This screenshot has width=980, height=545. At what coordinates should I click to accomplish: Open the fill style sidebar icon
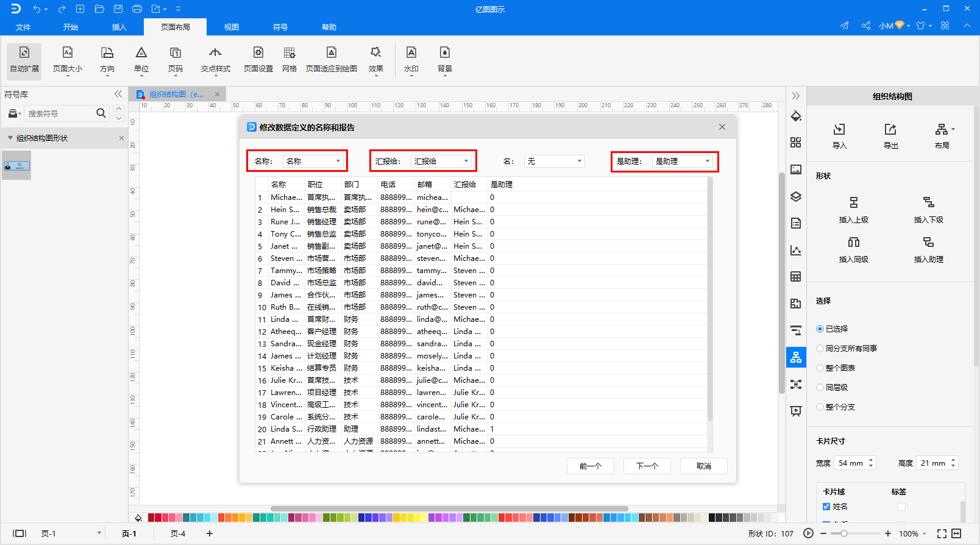[796, 116]
